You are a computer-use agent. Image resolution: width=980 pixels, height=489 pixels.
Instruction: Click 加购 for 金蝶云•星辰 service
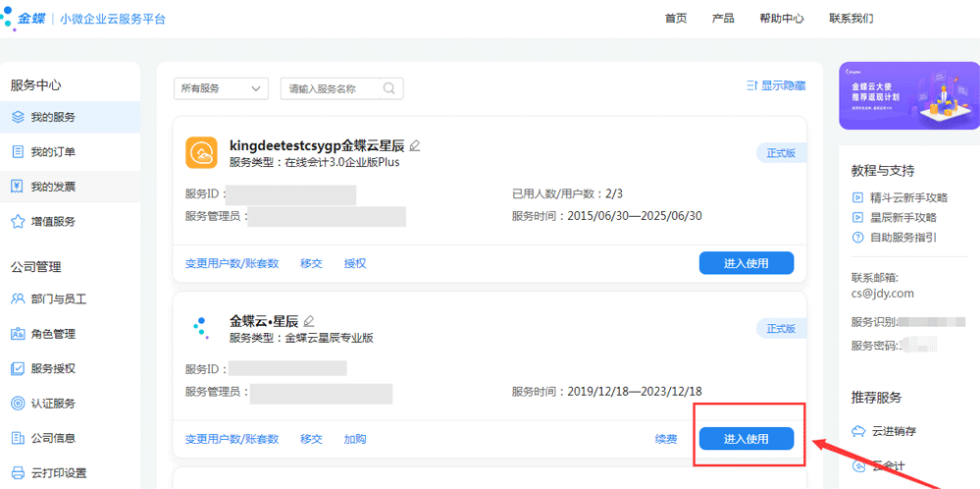click(x=355, y=439)
